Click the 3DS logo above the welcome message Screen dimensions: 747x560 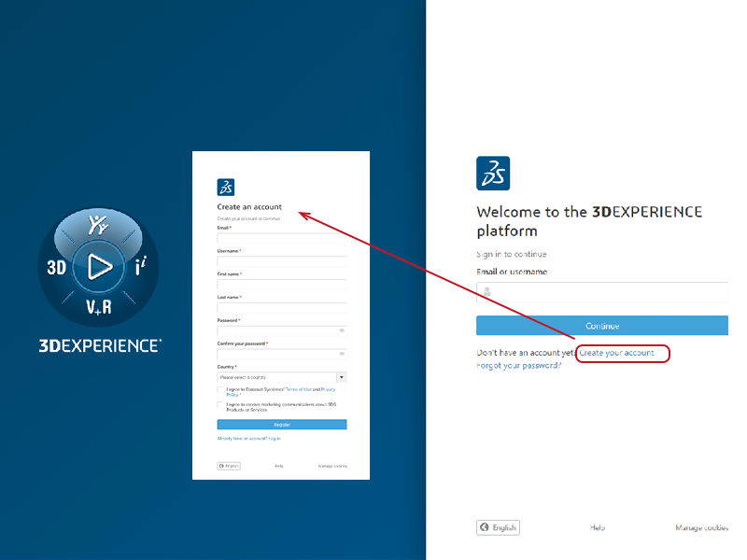coord(493,173)
